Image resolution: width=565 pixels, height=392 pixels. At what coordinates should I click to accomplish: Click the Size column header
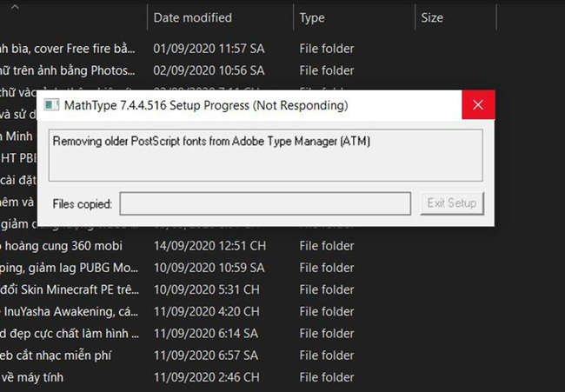[432, 17]
